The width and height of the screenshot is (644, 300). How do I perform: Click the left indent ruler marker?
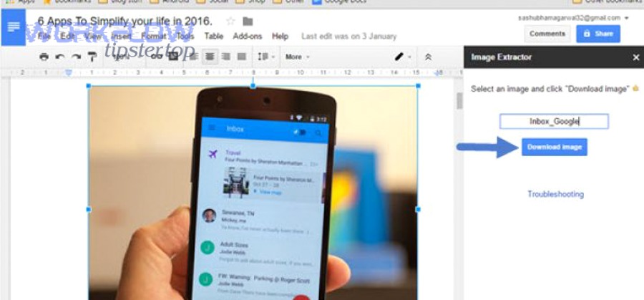tap(69, 73)
